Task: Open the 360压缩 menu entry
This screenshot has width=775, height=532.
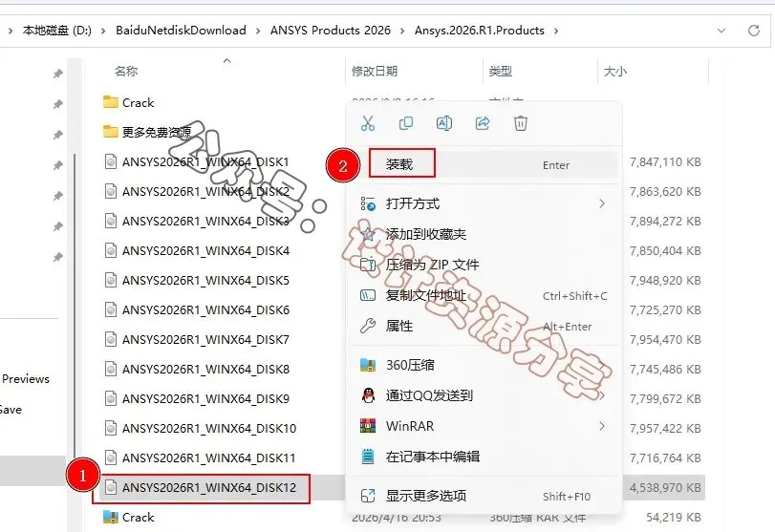Action: [x=484, y=365]
